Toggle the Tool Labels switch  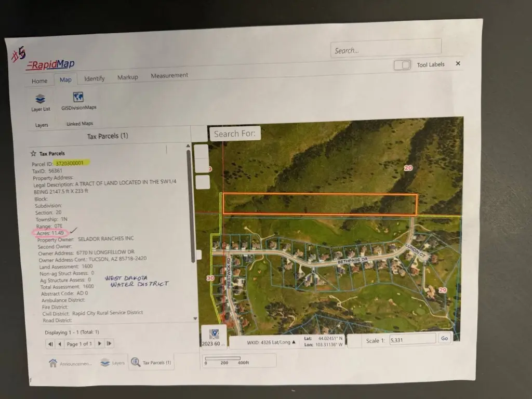(402, 65)
